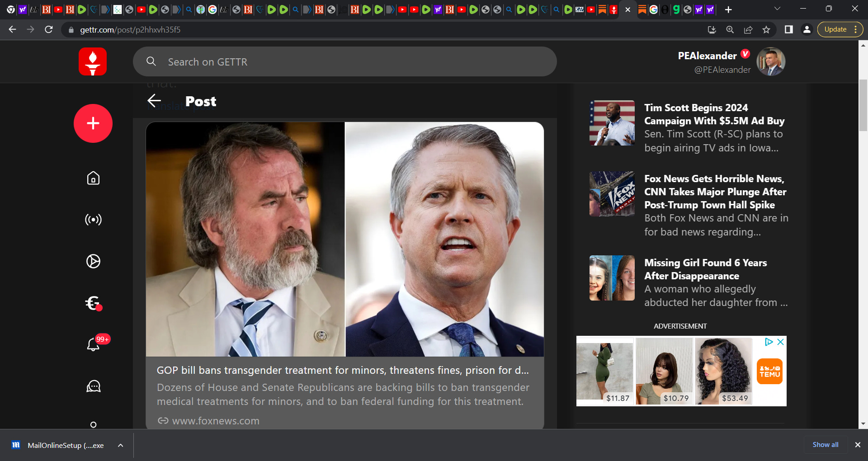Click the back arrow beside Post
The width and height of the screenshot is (868, 461).
pos(154,101)
